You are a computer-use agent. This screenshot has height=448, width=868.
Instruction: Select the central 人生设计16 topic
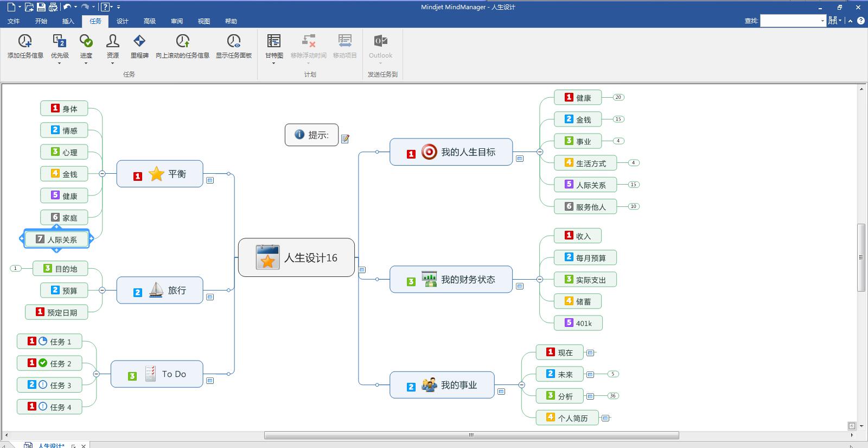pos(296,257)
